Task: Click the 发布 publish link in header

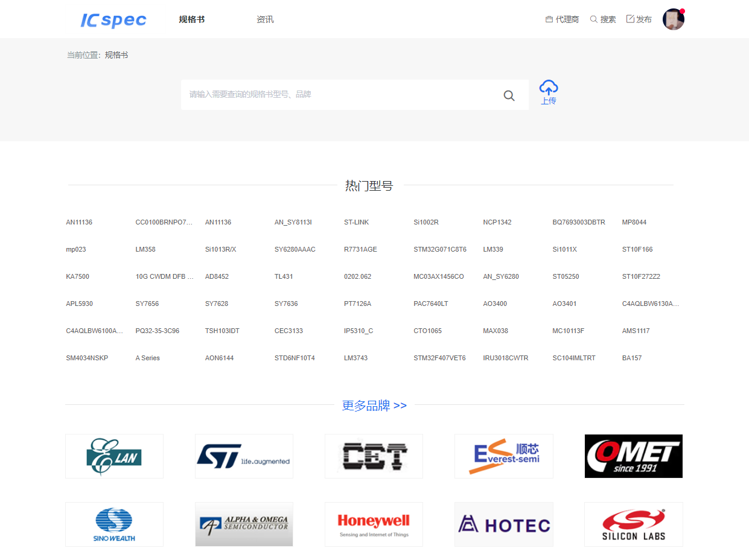Action: (639, 19)
